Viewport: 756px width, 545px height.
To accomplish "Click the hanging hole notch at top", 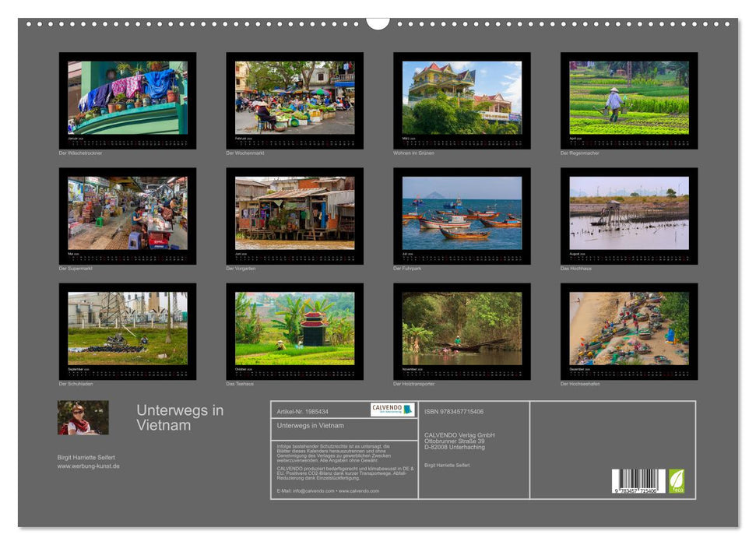I will tap(378, 23).
